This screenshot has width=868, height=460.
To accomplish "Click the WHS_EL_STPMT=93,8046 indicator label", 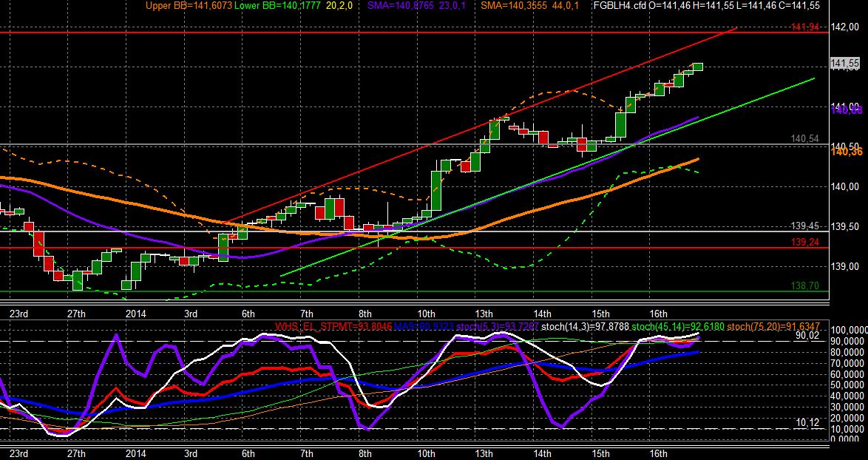I will click(x=333, y=327).
